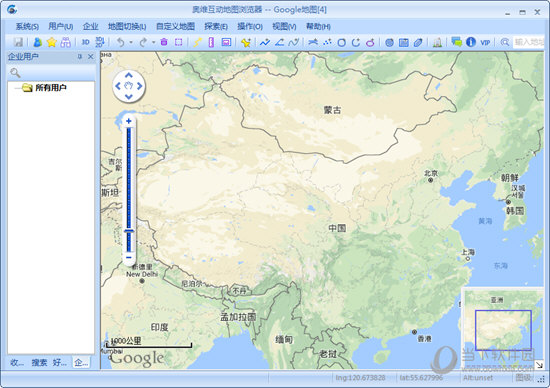
Task: Click the building icon in toolbar
Action: [437, 42]
